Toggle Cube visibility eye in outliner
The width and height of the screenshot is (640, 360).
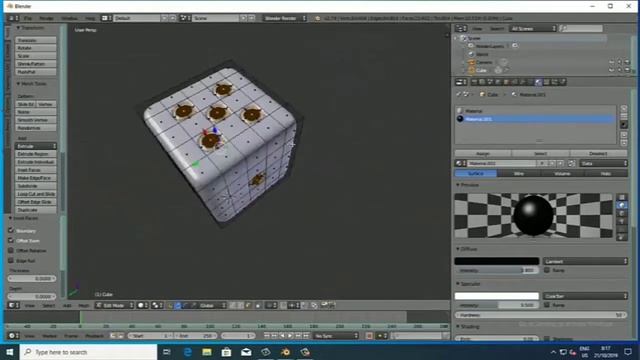(x=611, y=70)
